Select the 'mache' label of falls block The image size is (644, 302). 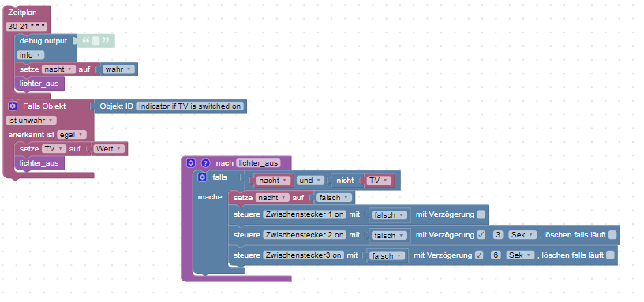pyautogui.click(x=210, y=197)
